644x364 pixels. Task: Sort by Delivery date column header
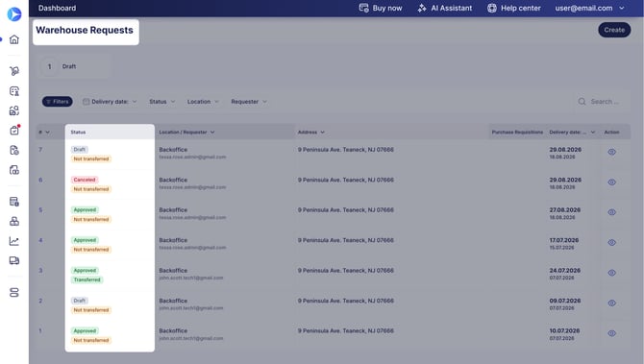pyautogui.click(x=572, y=133)
